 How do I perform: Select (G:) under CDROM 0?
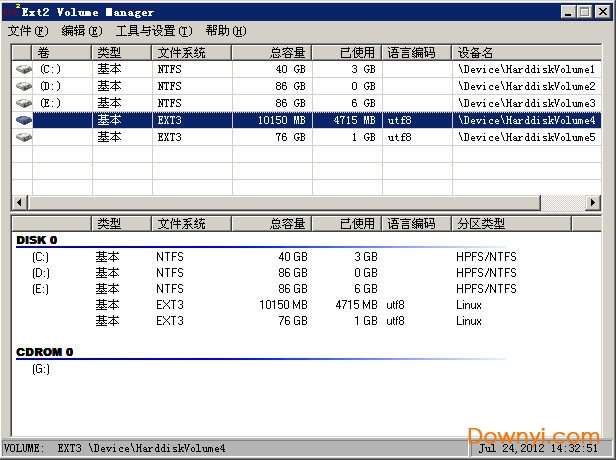coord(41,369)
